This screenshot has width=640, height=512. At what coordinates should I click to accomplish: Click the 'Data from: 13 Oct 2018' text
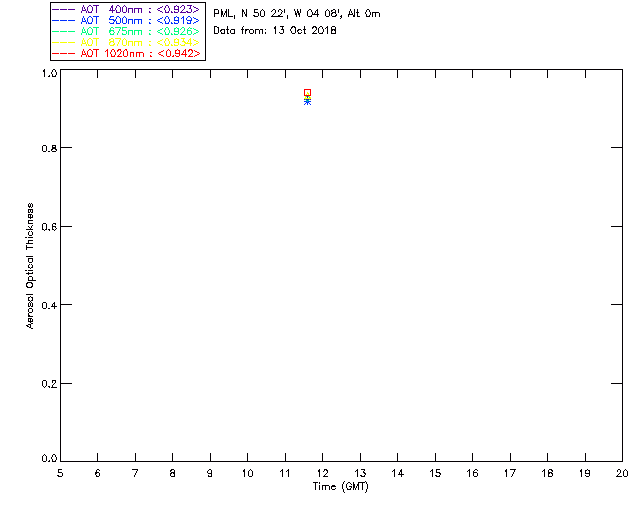275,30
